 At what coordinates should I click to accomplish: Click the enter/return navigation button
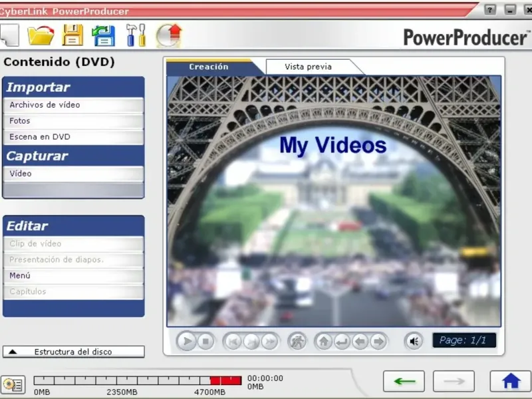pyautogui.click(x=342, y=342)
